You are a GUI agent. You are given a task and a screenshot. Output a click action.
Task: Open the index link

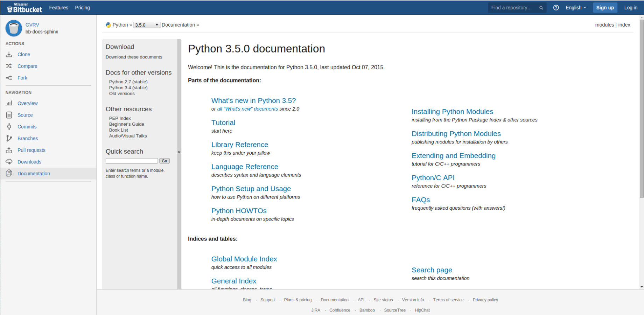pyautogui.click(x=624, y=25)
